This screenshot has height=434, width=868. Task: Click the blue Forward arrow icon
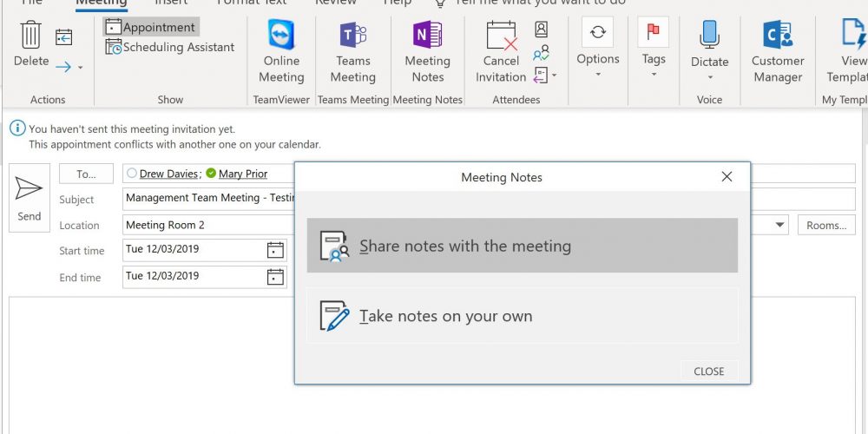(x=63, y=67)
